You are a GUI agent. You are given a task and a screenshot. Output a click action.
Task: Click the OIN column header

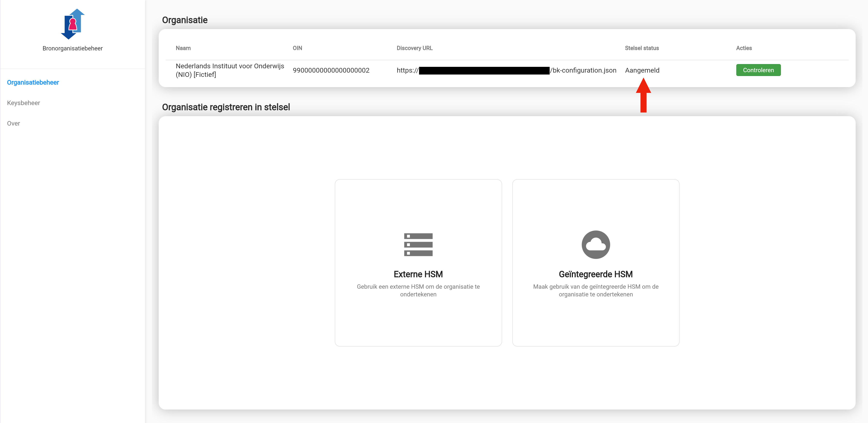[x=297, y=48]
